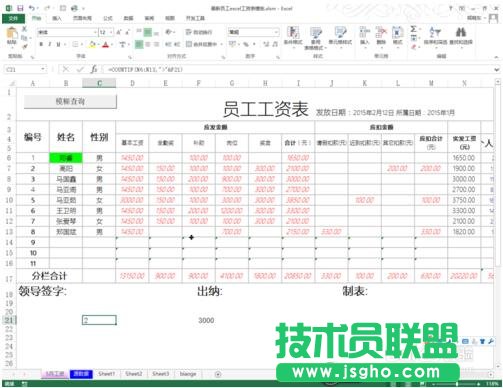503x388 pixels.
Task: Apply percent style to cells
Action: coord(246,44)
